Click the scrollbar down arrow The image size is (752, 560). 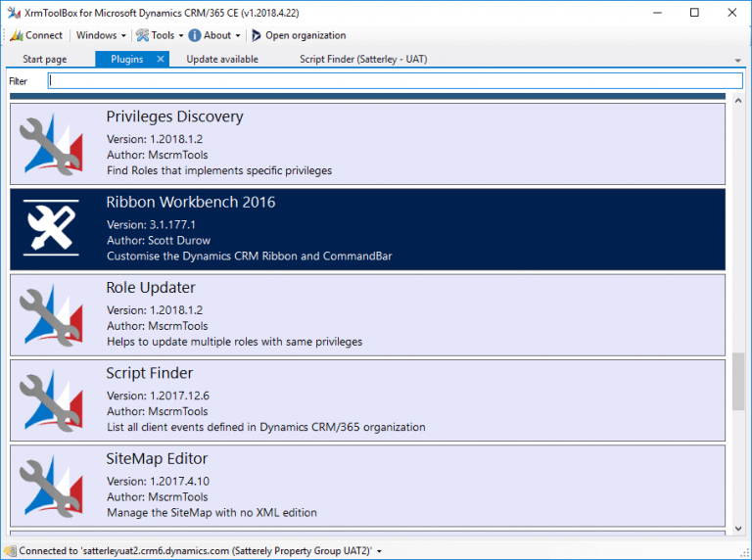coord(738,529)
